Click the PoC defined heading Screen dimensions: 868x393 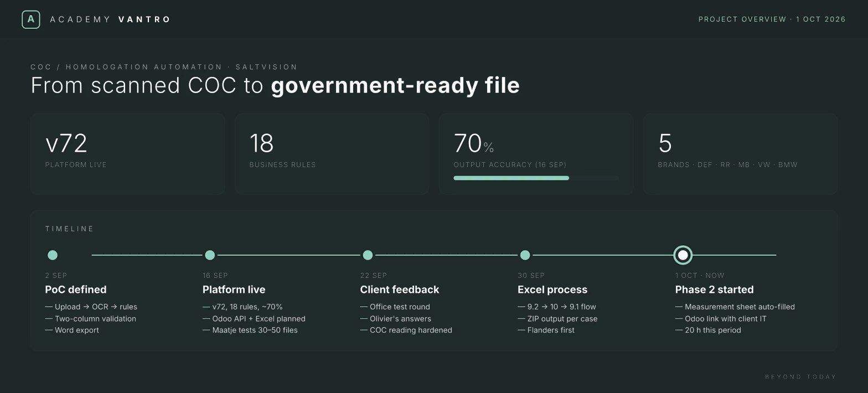point(76,289)
